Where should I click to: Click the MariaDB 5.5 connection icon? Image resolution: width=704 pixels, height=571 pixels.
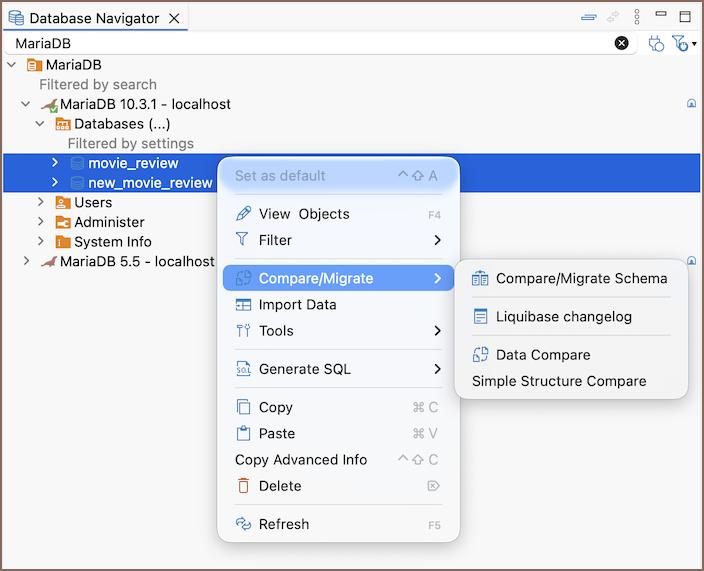(48, 262)
